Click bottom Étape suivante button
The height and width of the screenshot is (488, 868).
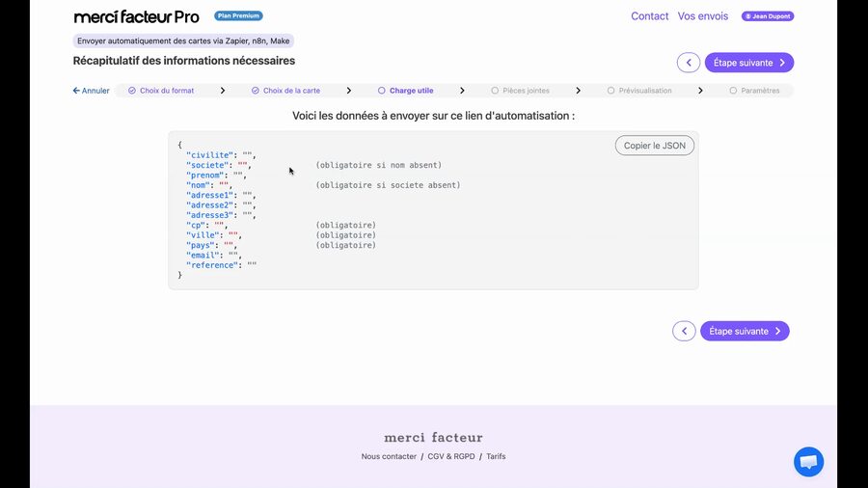pos(745,331)
